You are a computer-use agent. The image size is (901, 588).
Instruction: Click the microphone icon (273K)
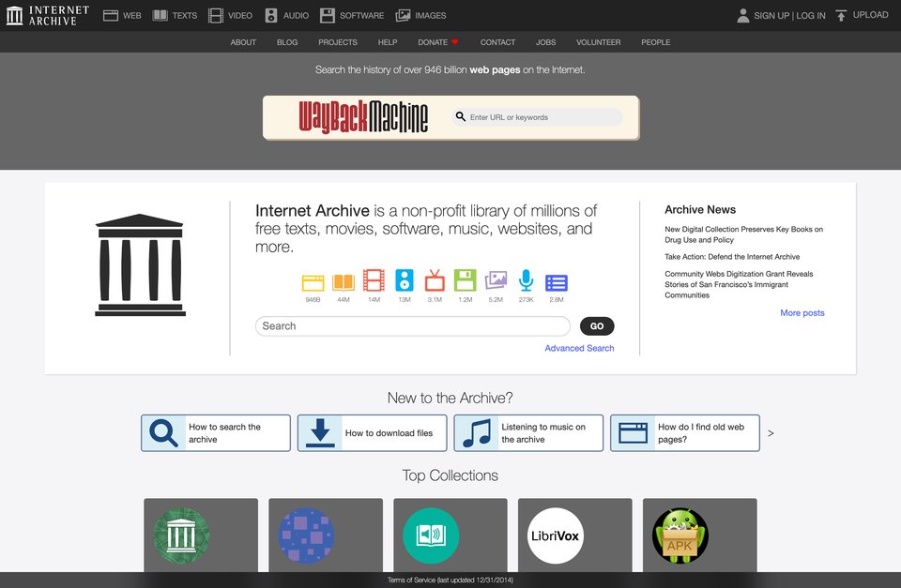coord(526,280)
